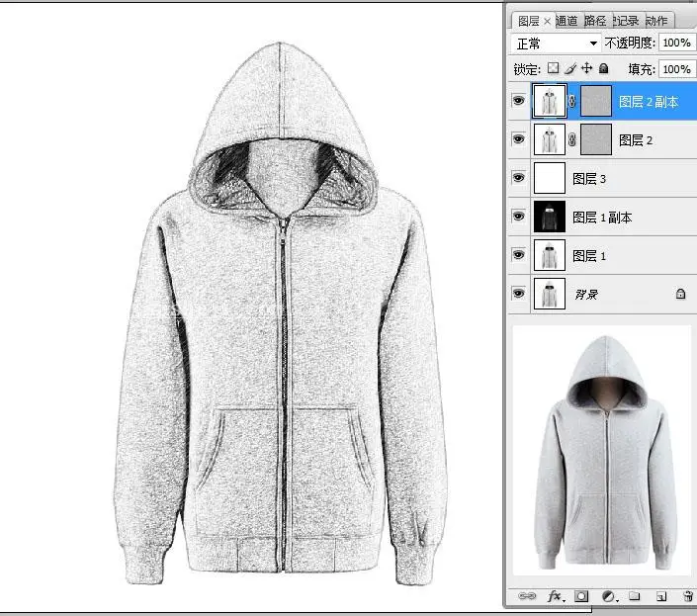The height and width of the screenshot is (616, 697).
Task: Click the sketched hoodie on canvas
Action: click(x=280, y=313)
